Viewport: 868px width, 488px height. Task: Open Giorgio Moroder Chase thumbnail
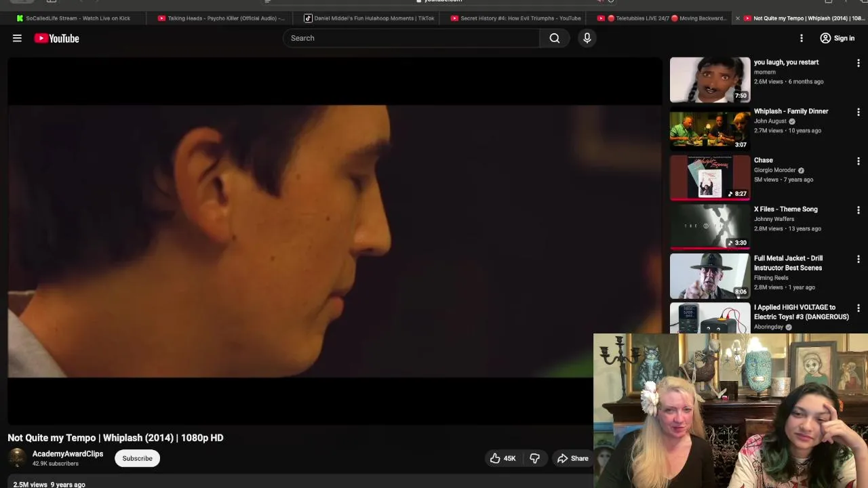click(710, 178)
